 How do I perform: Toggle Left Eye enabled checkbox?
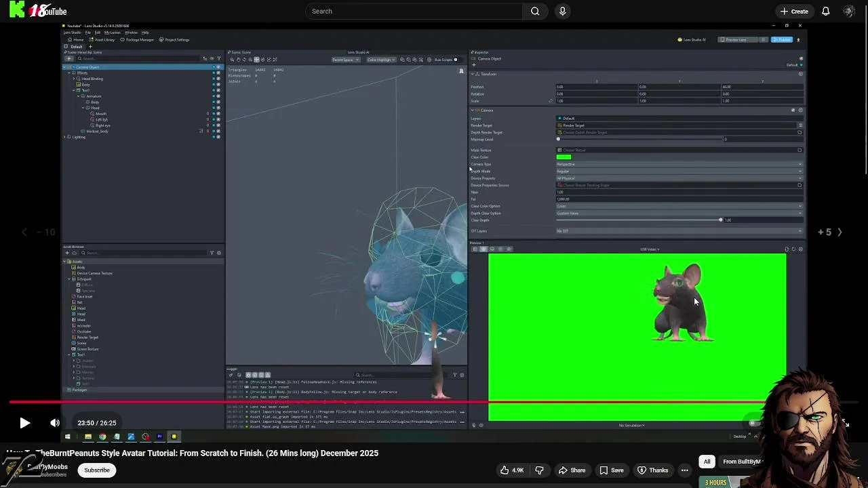point(218,119)
